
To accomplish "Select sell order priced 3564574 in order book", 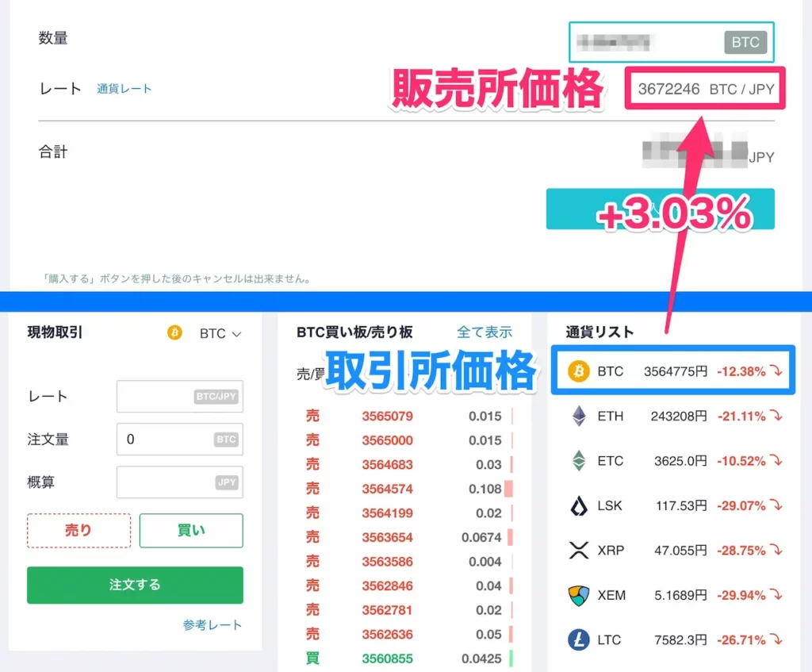I will pyautogui.click(x=386, y=489).
